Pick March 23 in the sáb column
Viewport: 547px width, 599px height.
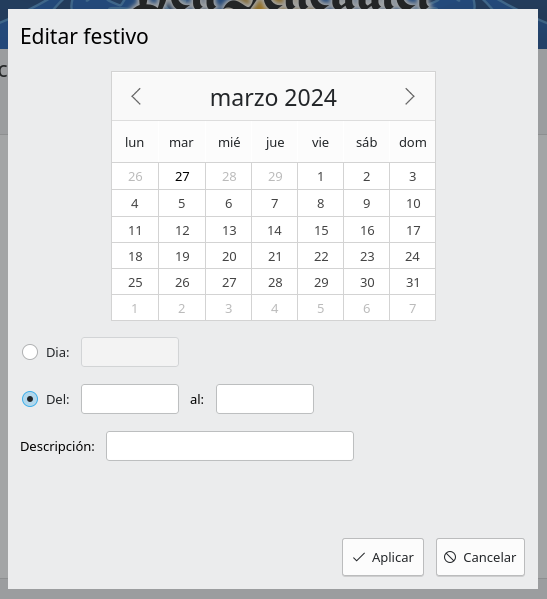click(x=367, y=256)
